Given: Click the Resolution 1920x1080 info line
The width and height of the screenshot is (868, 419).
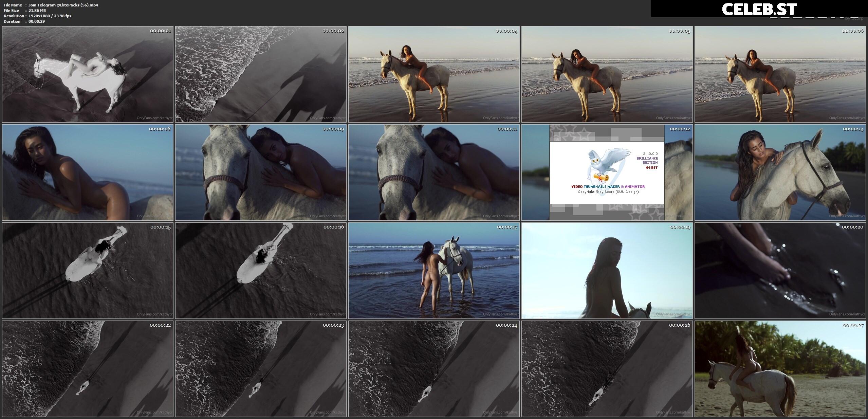Looking at the screenshot, I should [x=37, y=16].
